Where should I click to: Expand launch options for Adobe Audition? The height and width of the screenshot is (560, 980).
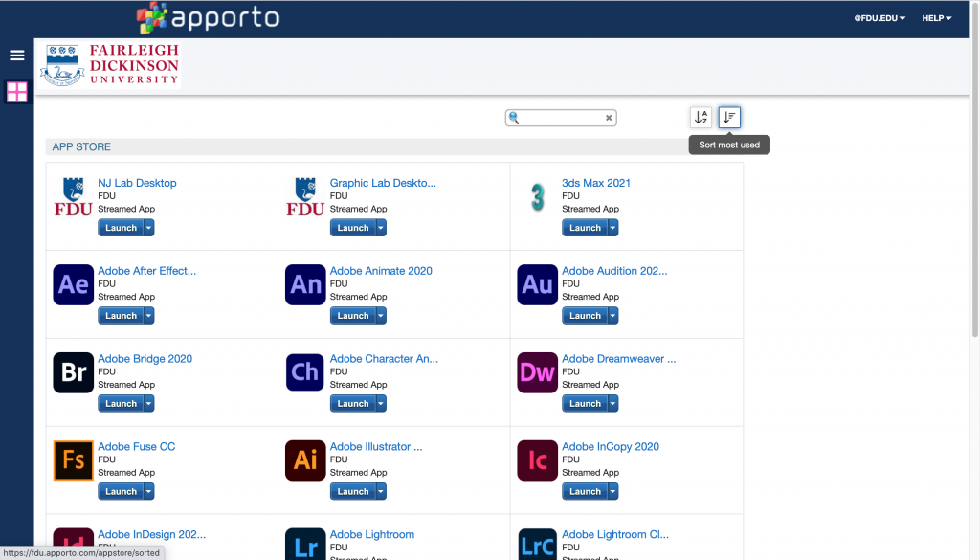coord(613,316)
